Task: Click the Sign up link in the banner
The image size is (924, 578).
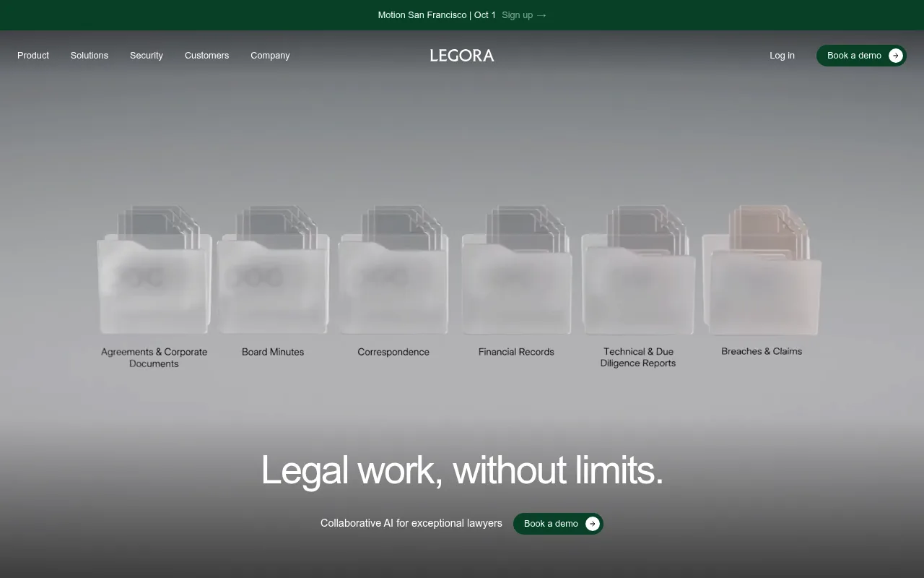Action: (x=524, y=15)
